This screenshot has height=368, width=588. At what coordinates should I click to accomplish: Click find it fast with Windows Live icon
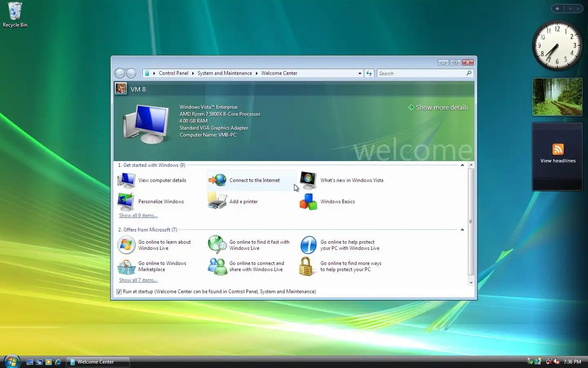tap(217, 245)
